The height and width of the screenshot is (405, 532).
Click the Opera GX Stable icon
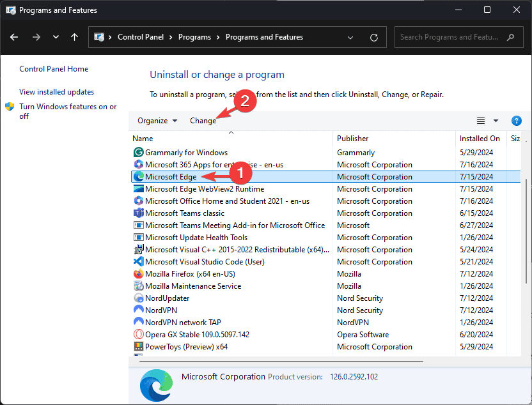(x=138, y=335)
